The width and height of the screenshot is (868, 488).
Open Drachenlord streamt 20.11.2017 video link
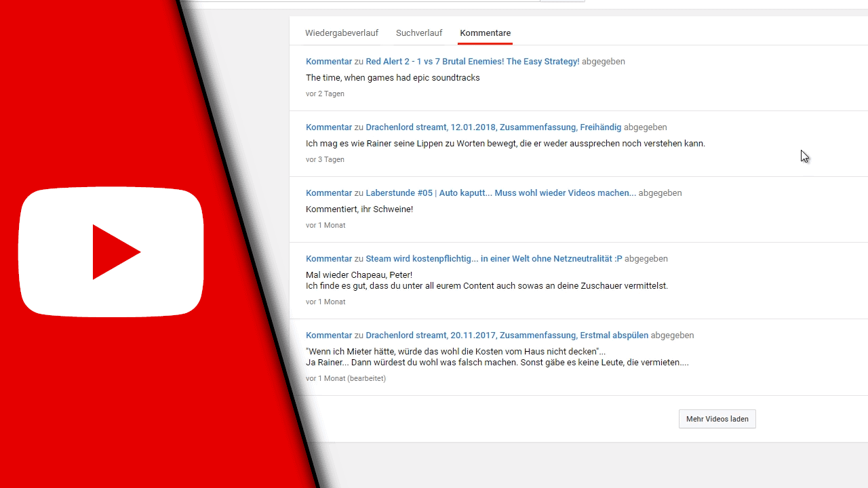click(507, 335)
